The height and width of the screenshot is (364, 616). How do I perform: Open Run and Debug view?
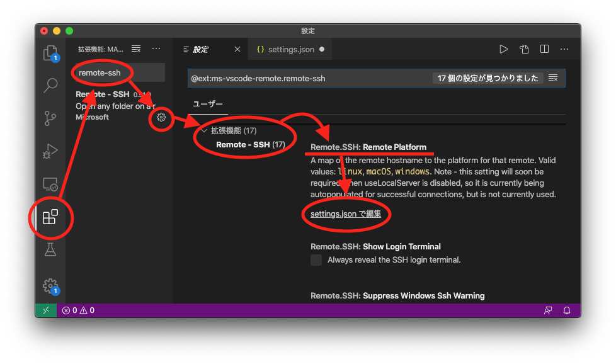click(x=50, y=151)
